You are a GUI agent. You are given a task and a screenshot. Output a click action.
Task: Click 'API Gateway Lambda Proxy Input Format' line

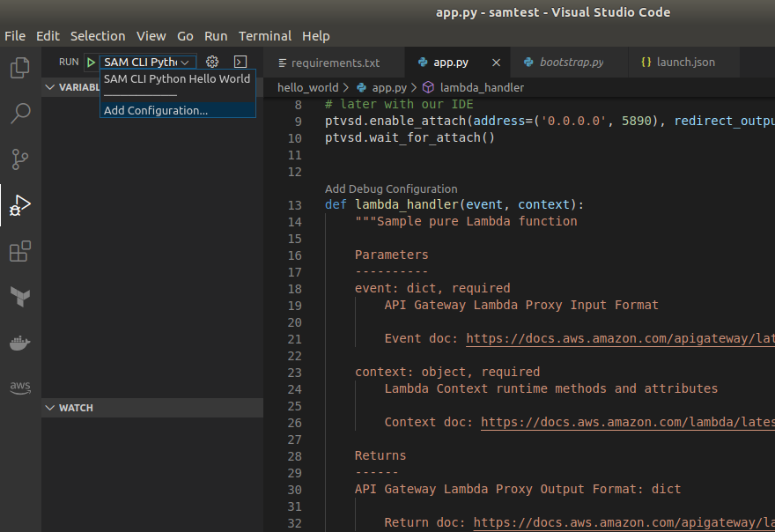tap(521, 305)
